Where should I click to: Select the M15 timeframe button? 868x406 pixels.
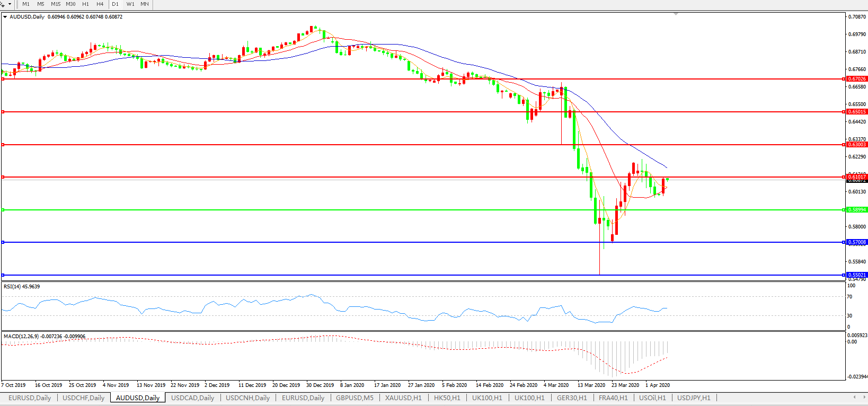pyautogui.click(x=56, y=4)
